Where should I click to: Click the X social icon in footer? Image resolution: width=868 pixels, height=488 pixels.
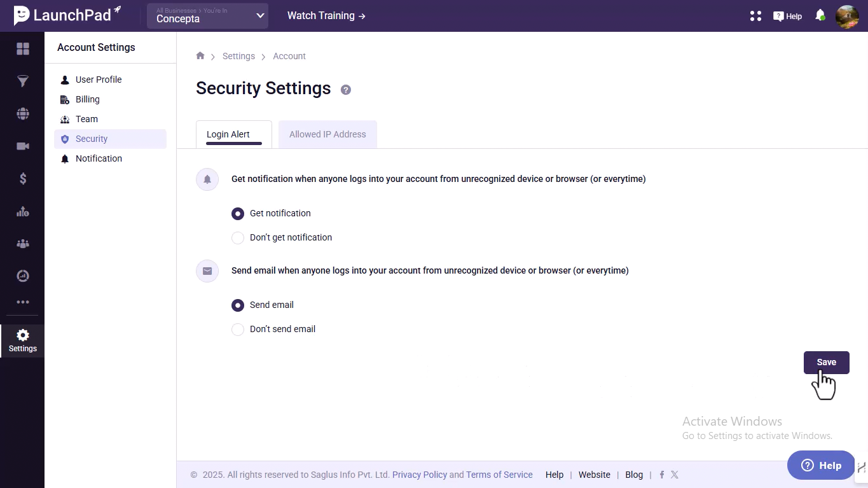(675, 475)
